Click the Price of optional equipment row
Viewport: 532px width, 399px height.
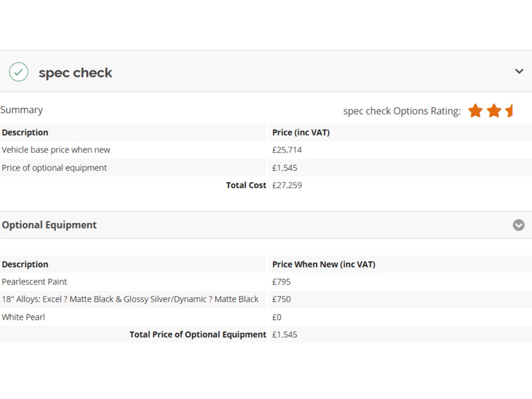[x=54, y=168]
